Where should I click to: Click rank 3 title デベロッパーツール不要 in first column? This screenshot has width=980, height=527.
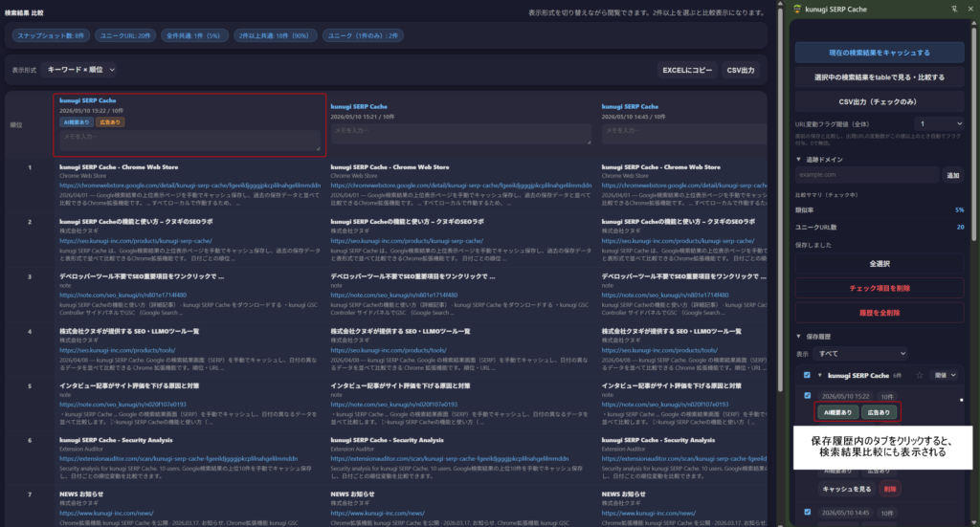(142, 276)
